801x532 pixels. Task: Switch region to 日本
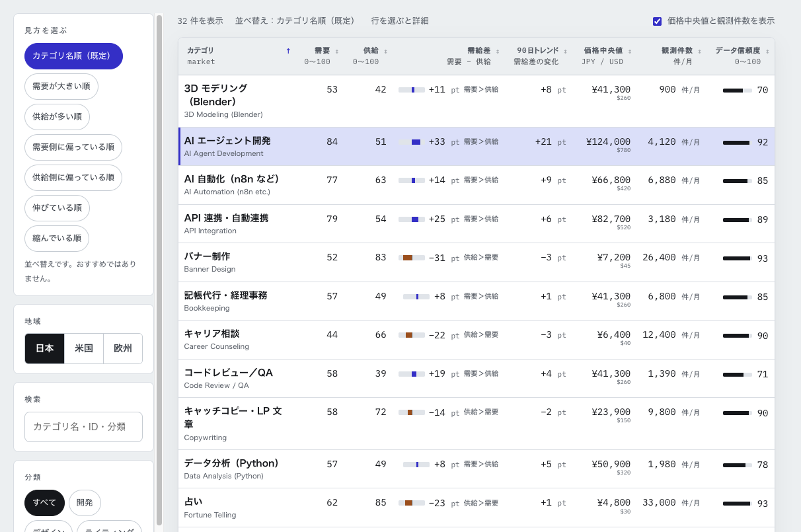[45, 348]
